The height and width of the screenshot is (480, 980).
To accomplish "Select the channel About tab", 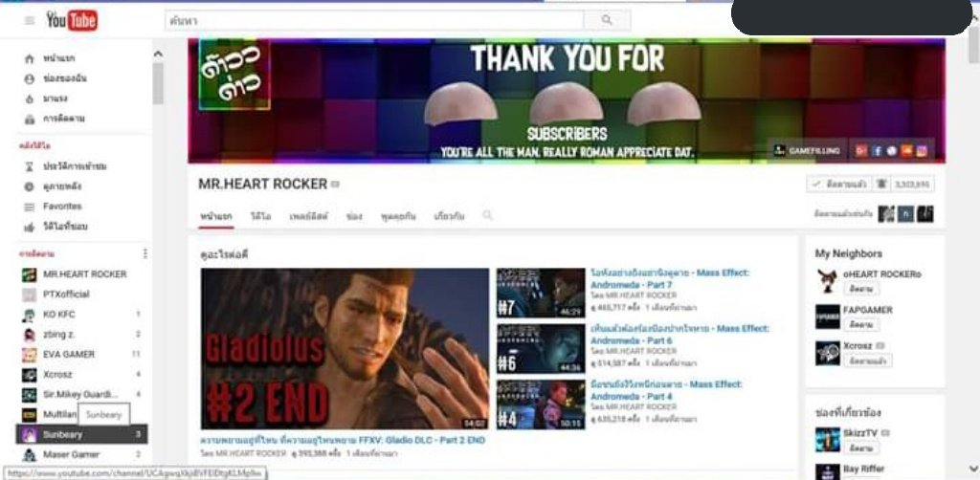I will (449, 216).
